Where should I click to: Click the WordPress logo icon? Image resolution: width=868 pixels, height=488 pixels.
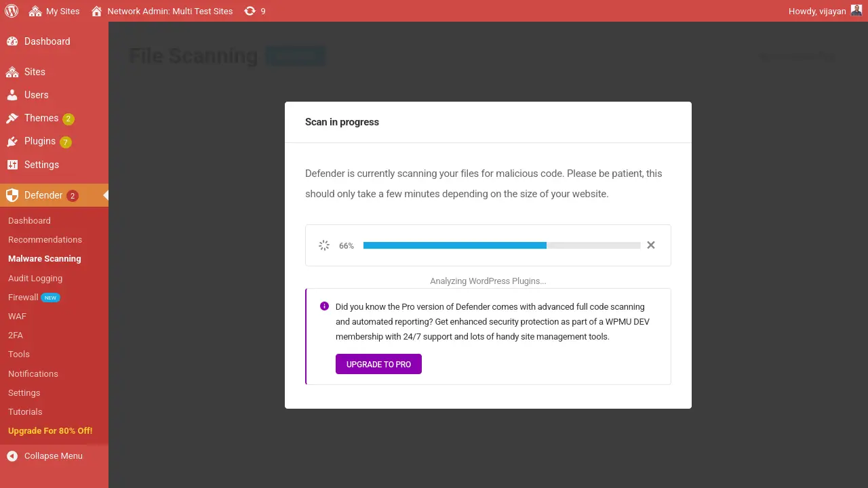click(x=11, y=11)
